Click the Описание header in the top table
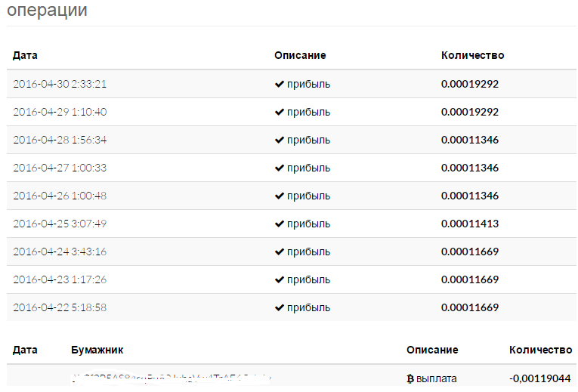 point(300,55)
